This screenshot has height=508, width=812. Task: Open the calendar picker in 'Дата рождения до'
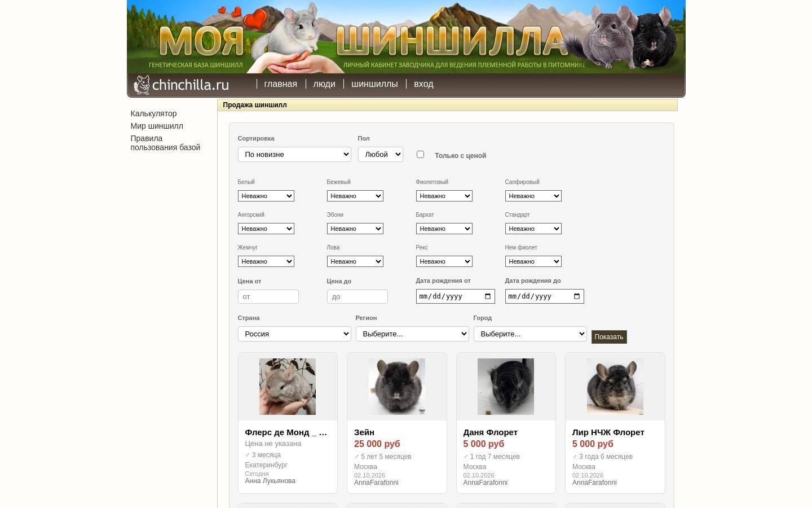(577, 296)
